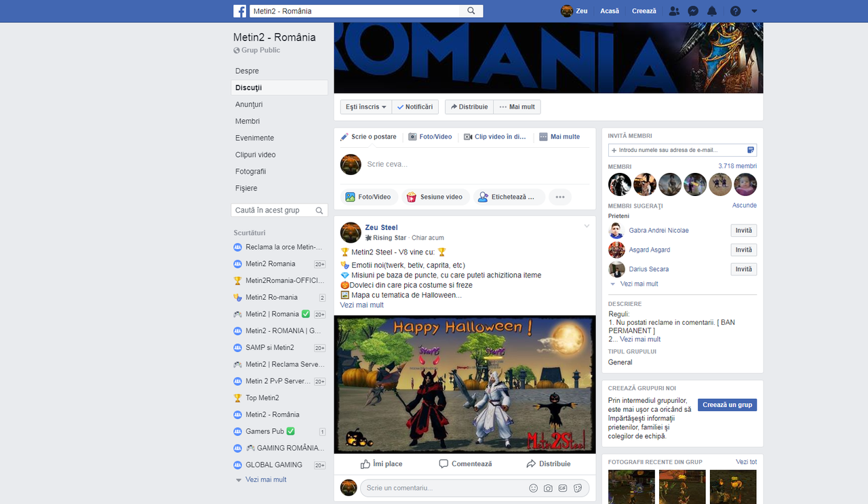868x504 pixels.
Task: Tag friends using the Etichetează option
Action: point(509,196)
